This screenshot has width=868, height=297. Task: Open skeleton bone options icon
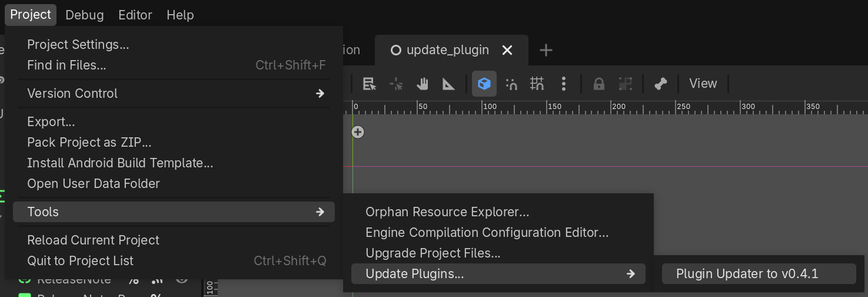pyautogui.click(x=661, y=84)
